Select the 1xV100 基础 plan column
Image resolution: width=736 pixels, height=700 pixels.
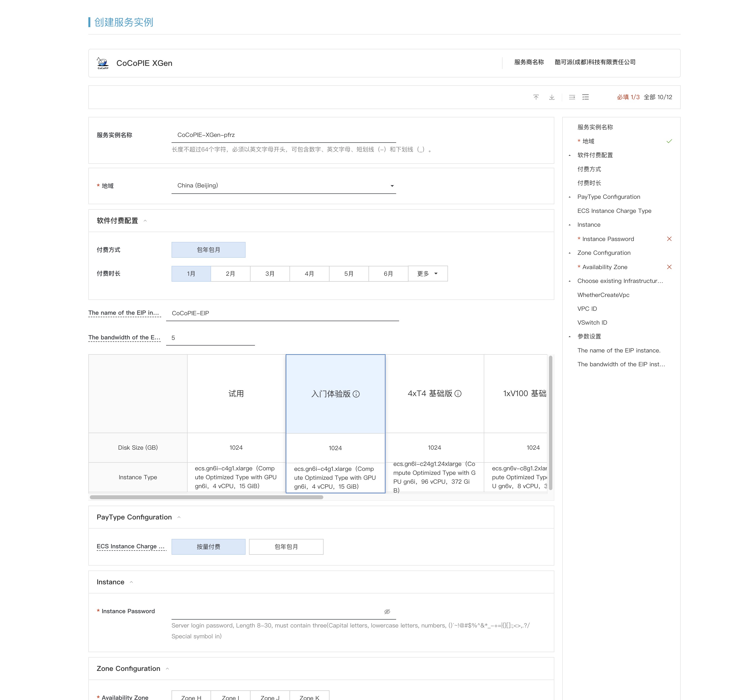click(x=516, y=394)
